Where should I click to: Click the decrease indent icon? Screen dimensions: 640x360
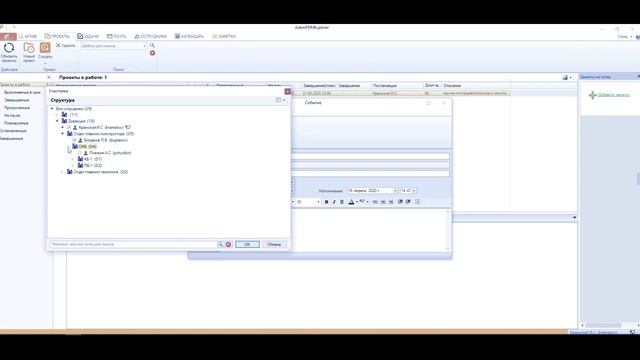click(x=400, y=202)
